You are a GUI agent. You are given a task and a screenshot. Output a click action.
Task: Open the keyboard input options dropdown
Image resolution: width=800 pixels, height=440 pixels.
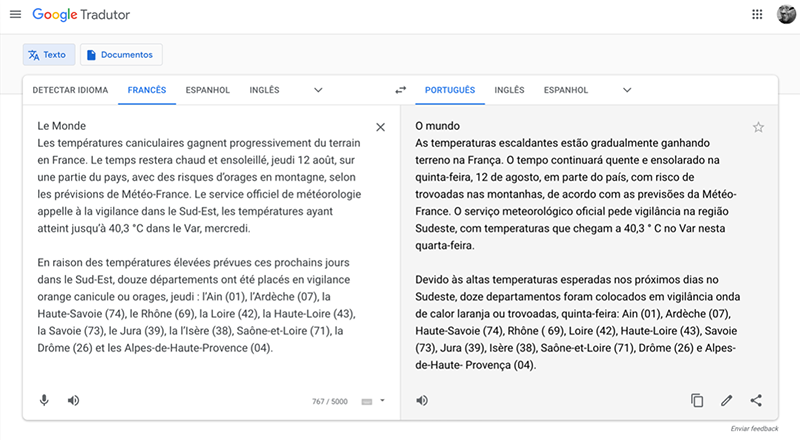372,401
